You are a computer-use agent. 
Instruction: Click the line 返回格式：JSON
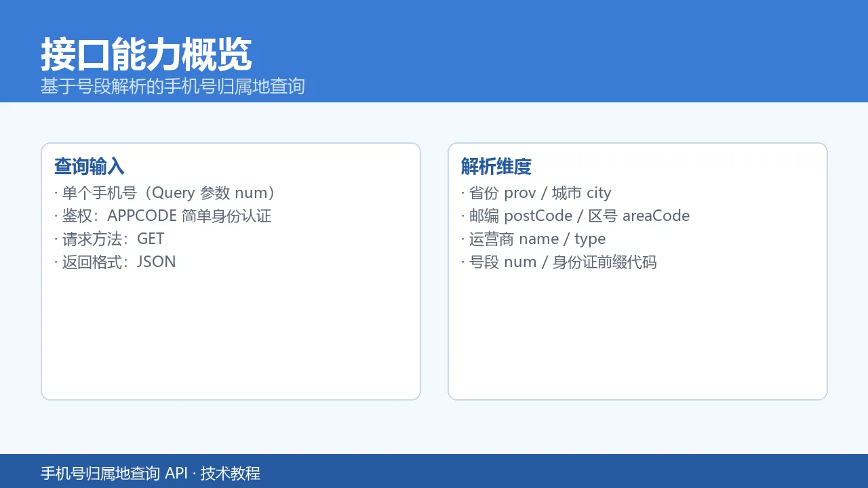click(115, 262)
